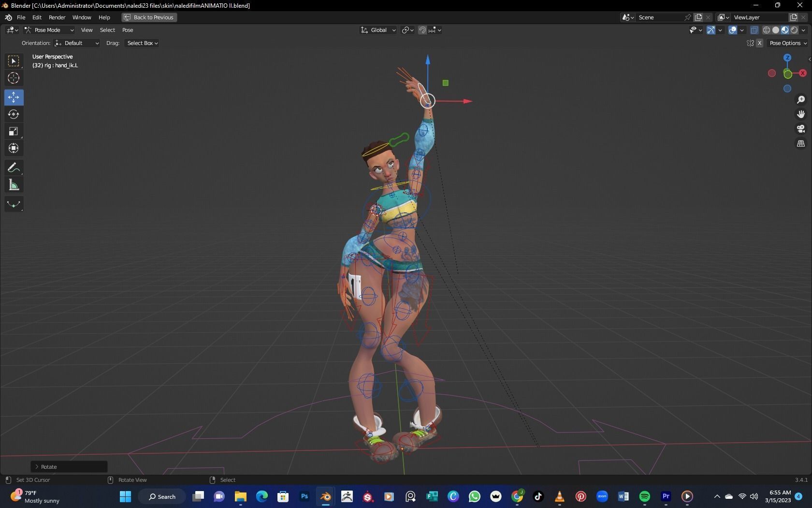Open the File menu

point(21,17)
